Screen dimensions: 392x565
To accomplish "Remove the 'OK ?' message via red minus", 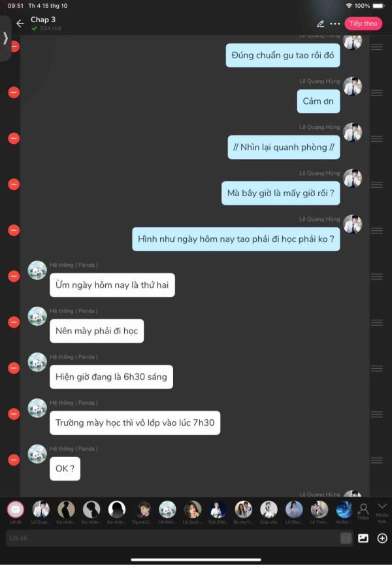I will pyautogui.click(x=14, y=460).
